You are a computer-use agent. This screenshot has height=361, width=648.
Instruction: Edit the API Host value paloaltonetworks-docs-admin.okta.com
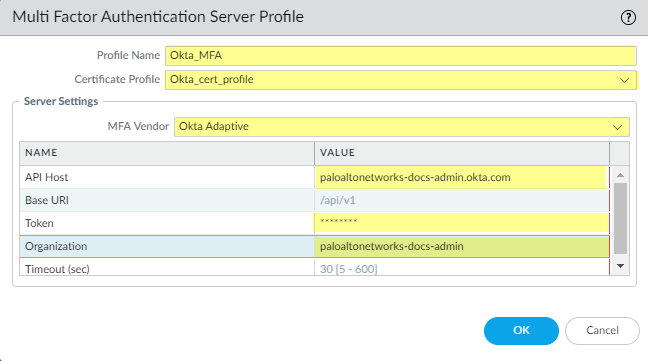click(462, 178)
